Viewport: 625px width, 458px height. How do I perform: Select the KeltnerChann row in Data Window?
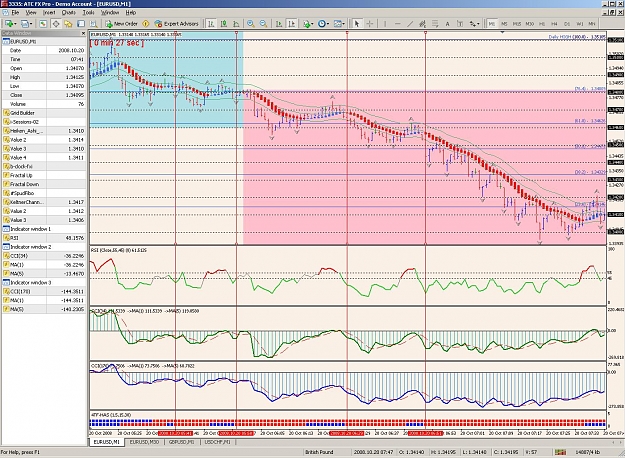tap(44, 202)
